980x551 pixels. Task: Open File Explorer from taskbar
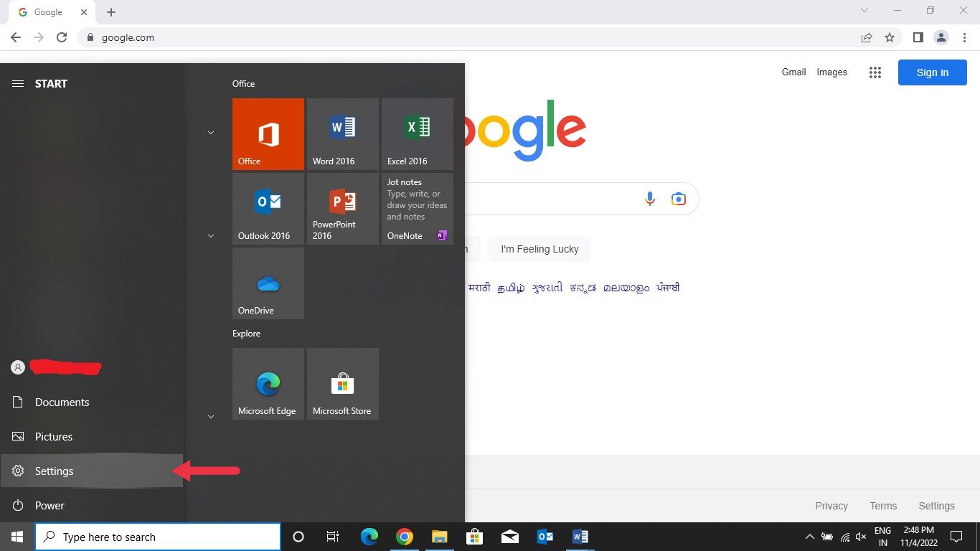click(x=439, y=537)
